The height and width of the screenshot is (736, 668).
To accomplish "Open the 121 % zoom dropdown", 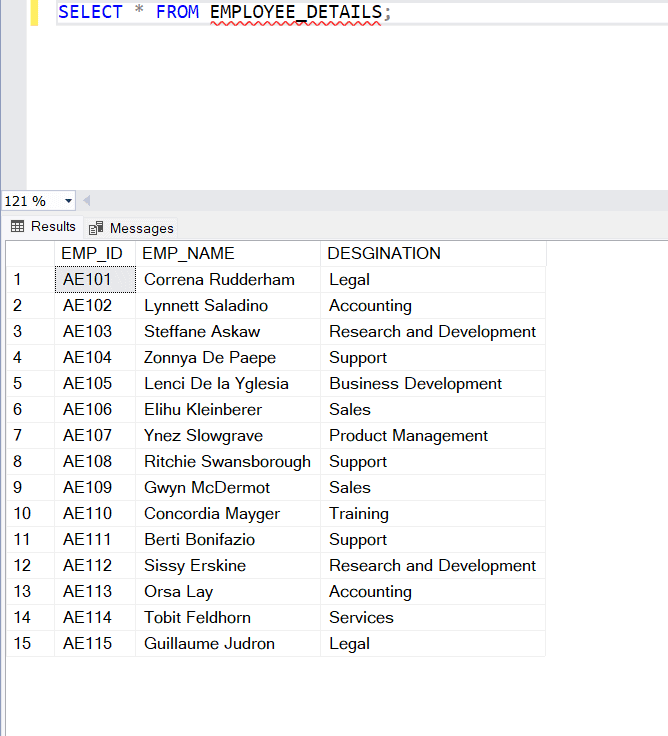I will (68, 201).
